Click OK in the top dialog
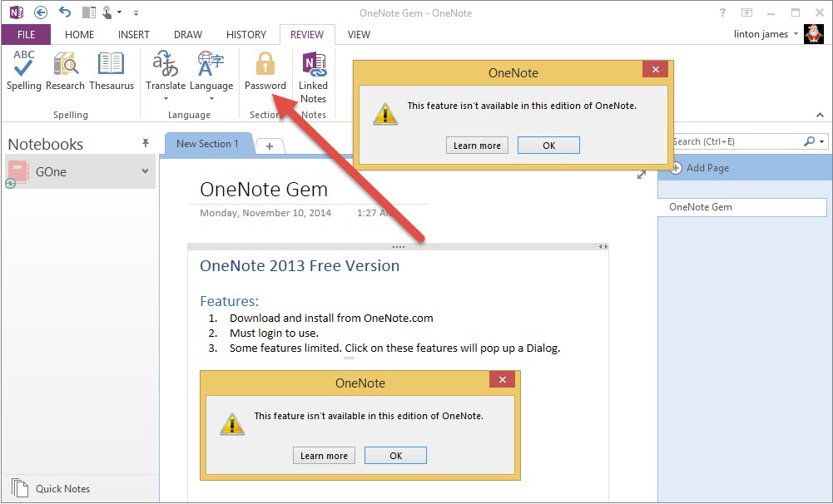Image resolution: width=833 pixels, height=504 pixels. click(x=548, y=146)
